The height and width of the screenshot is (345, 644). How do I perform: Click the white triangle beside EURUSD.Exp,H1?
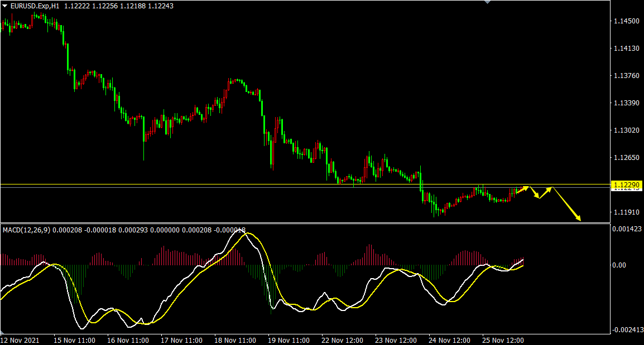coord(5,5)
